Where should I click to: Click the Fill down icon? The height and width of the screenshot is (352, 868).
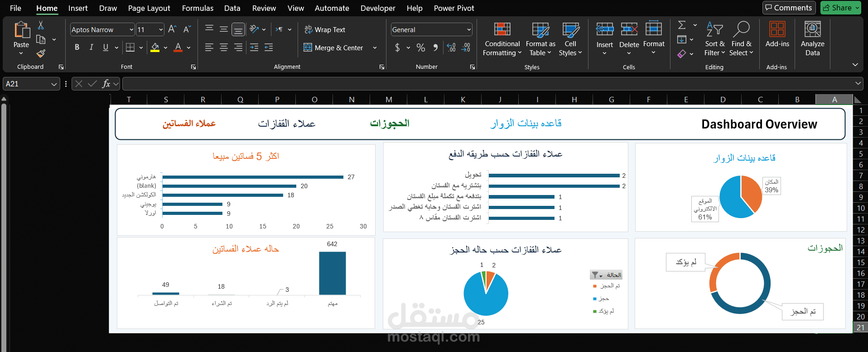(x=682, y=39)
